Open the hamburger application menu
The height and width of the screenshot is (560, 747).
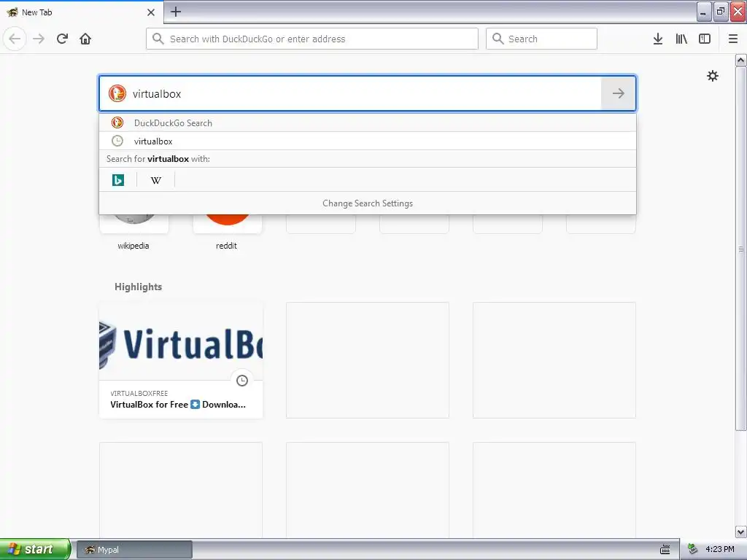733,39
